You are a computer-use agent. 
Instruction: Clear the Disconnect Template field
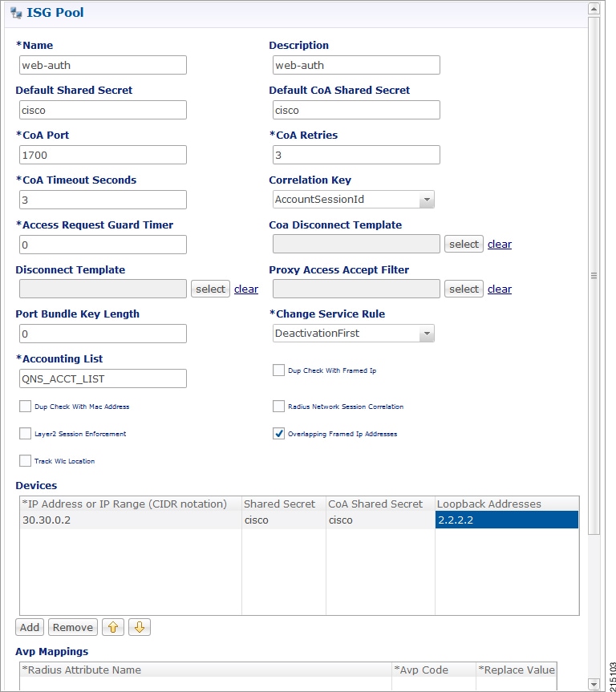coord(246,289)
